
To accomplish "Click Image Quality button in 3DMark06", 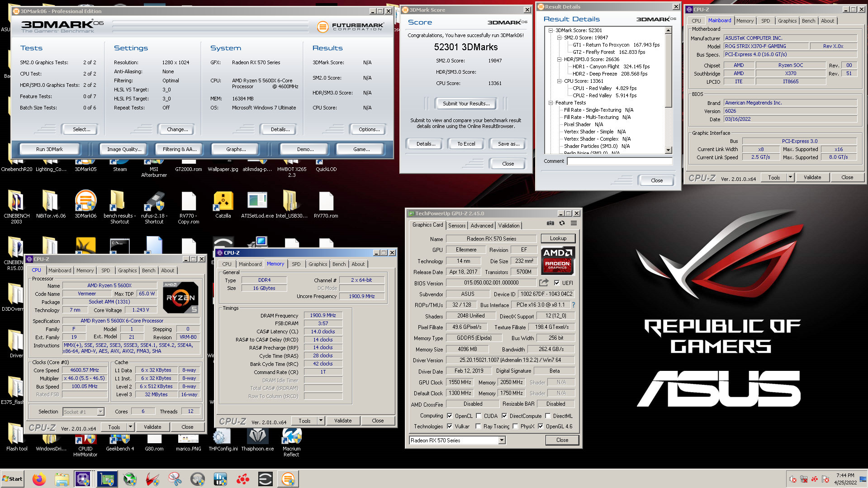I will (x=124, y=149).
